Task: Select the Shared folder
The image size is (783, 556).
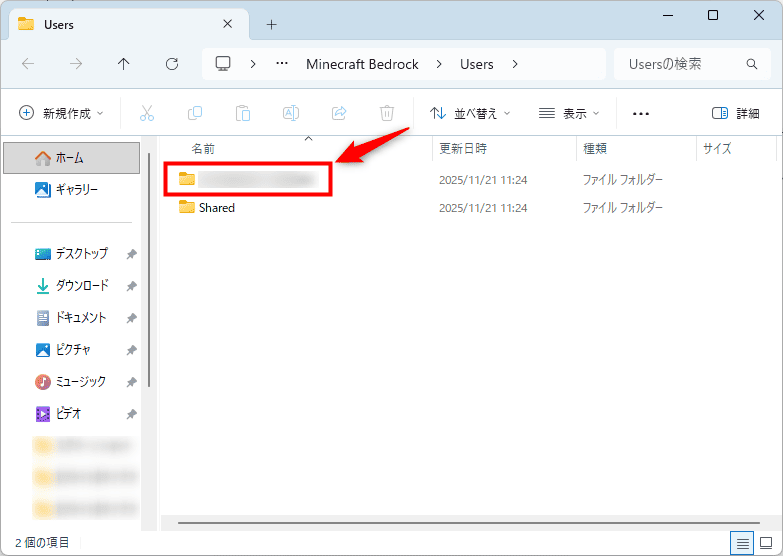Action: point(217,208)
